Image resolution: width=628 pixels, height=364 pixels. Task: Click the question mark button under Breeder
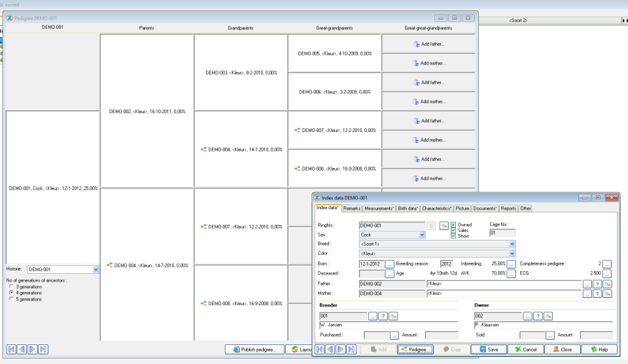click(x=383, y=316)
